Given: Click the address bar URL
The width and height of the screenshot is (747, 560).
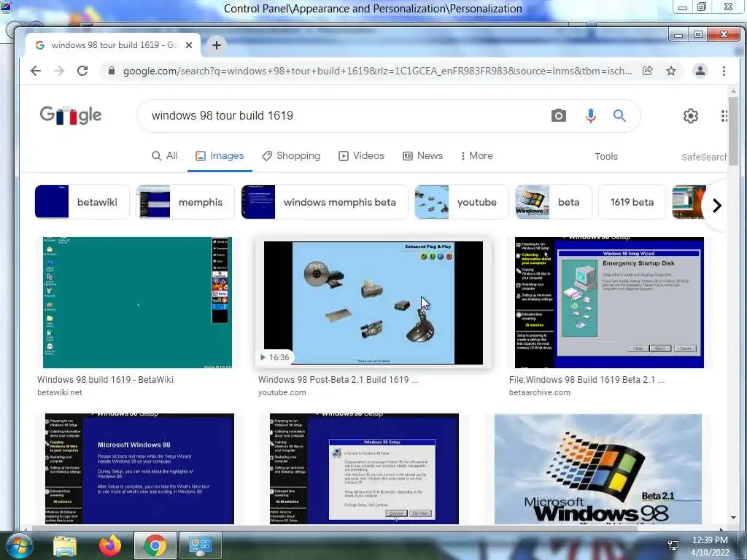Looking at the screenshot, I should point(377,71).
